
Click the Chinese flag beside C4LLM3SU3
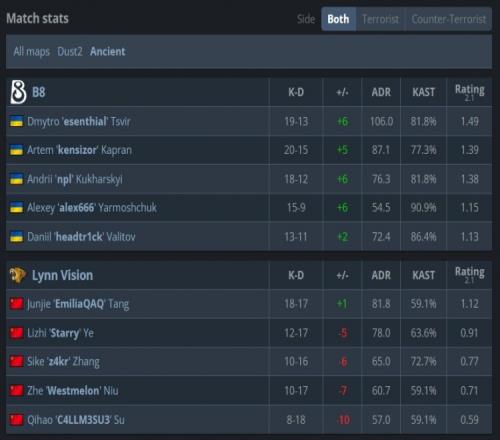16,420
